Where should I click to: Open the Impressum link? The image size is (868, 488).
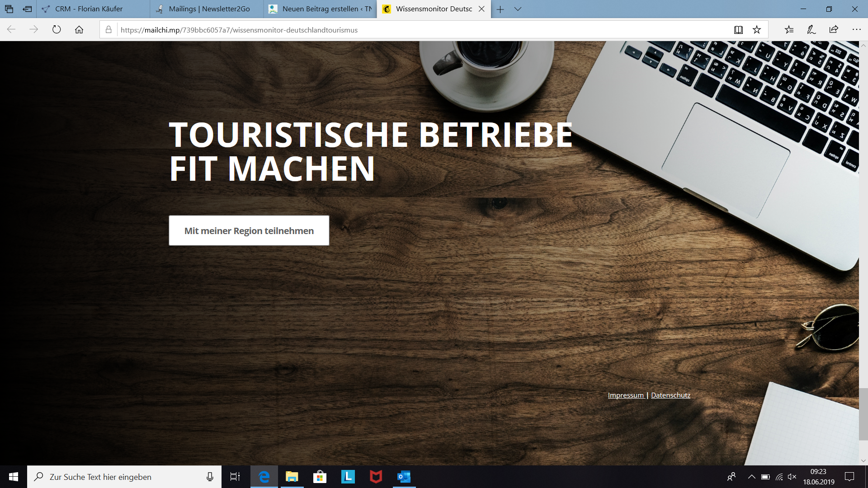pyautogui.click(x=626, y=395)
